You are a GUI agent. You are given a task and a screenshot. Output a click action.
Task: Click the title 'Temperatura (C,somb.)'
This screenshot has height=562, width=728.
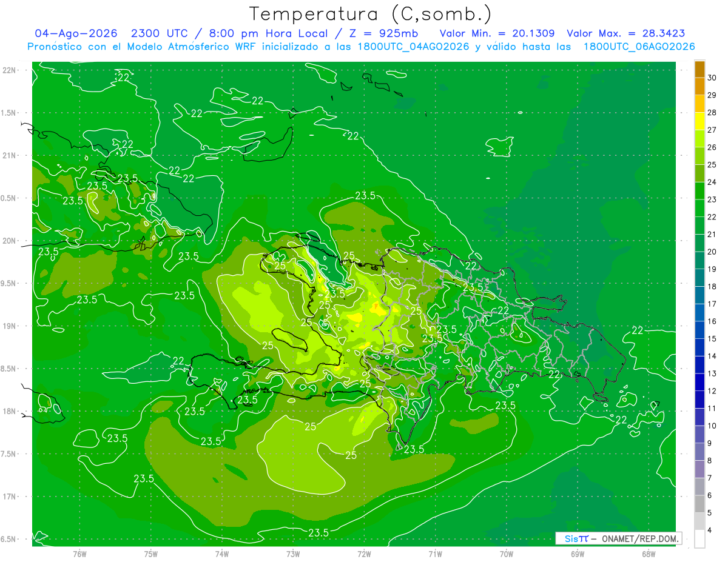[x=370, y=14]
